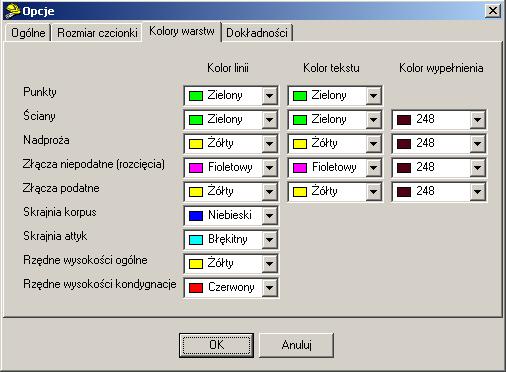Click the Rzędne wysokości ogólne label
Image resolution: width=506 pixels, height=372 pixels.
(x=85, y=260)
